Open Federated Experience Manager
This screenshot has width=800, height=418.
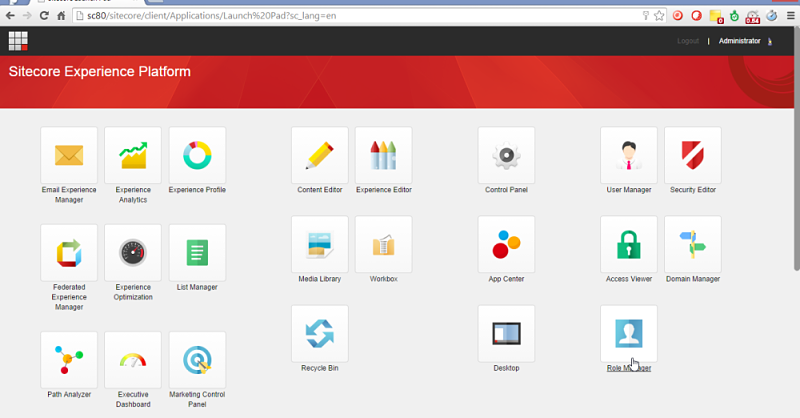[x=69, y=253]
